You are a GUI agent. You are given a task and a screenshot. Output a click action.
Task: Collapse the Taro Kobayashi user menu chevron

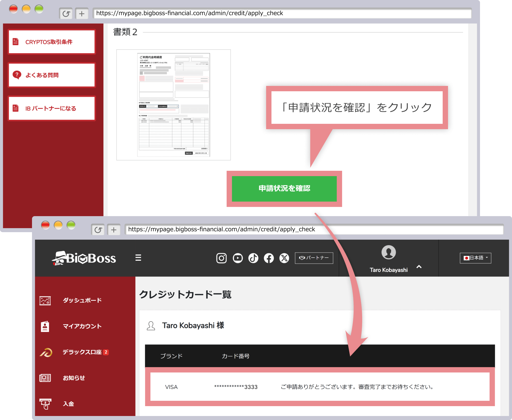point(419,267)
